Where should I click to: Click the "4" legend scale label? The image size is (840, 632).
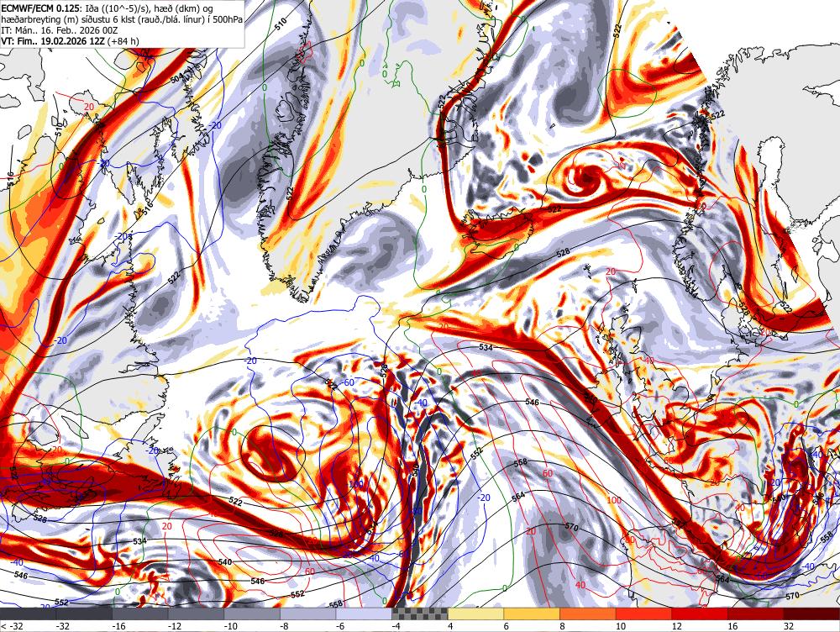pyautogui.click(x=450, y=626)
